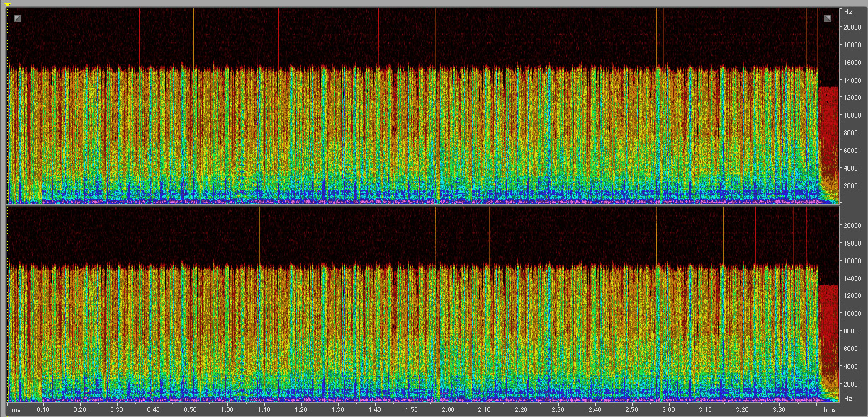This screenshot has height=417, width=868.
Task: Select 3:30 on the time ruler
Action: point(779,410)
